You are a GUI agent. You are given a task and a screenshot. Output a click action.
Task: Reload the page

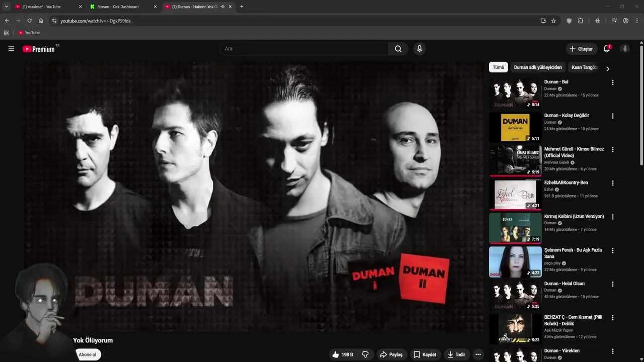tap(29, 21)
